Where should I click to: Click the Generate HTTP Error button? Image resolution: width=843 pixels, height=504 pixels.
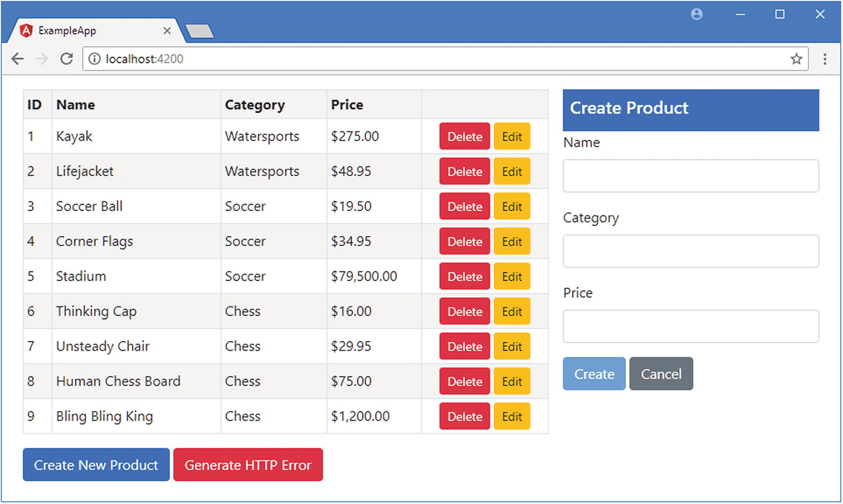pyautogui.click(x=248, y=465)
